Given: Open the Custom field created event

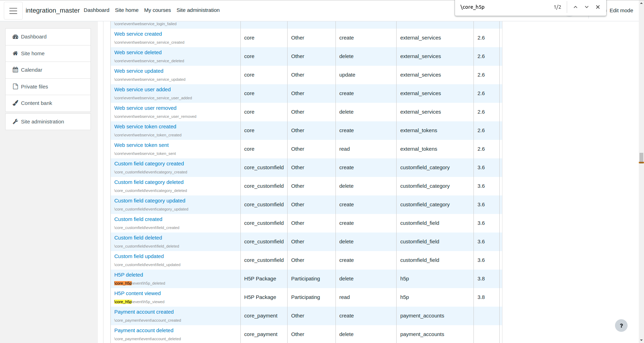Looking at the screenshot, I should coord(138,219).
